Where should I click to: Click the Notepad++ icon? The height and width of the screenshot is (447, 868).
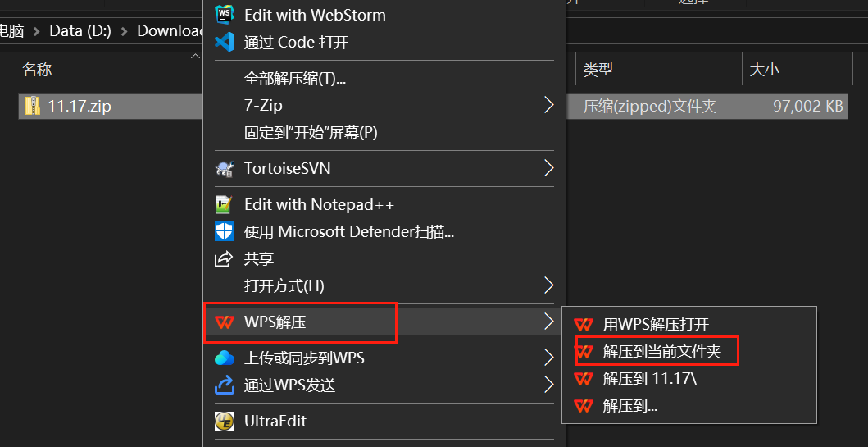point(225,205)
